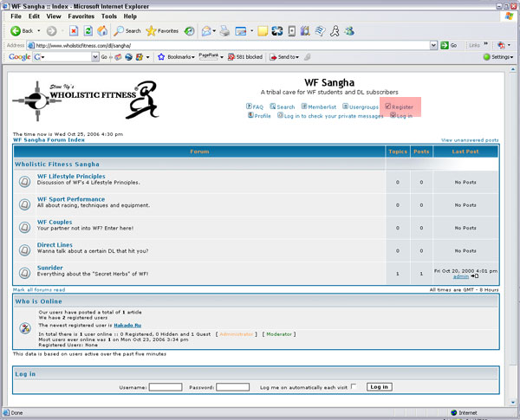This screenshot has width=520, height=420.
Task: Open the Memberlist link
Action: [322, 107]
